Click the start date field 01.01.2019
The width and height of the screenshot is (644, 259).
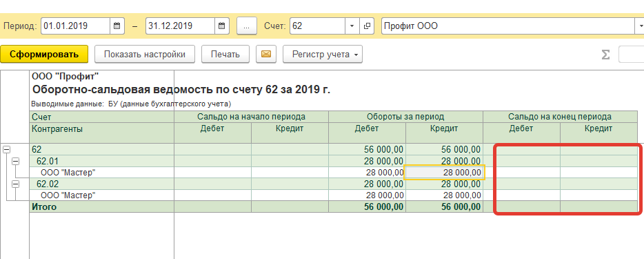(76, 26)
